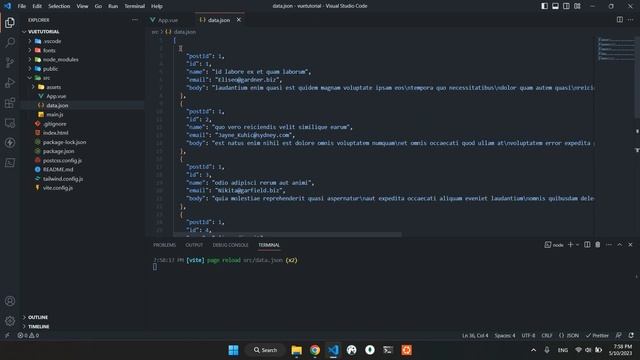The width and height of the screenshot is (640, 360).
Task: Click the code minimap preview
Action: pyautogui.click(x=616, y=49)
